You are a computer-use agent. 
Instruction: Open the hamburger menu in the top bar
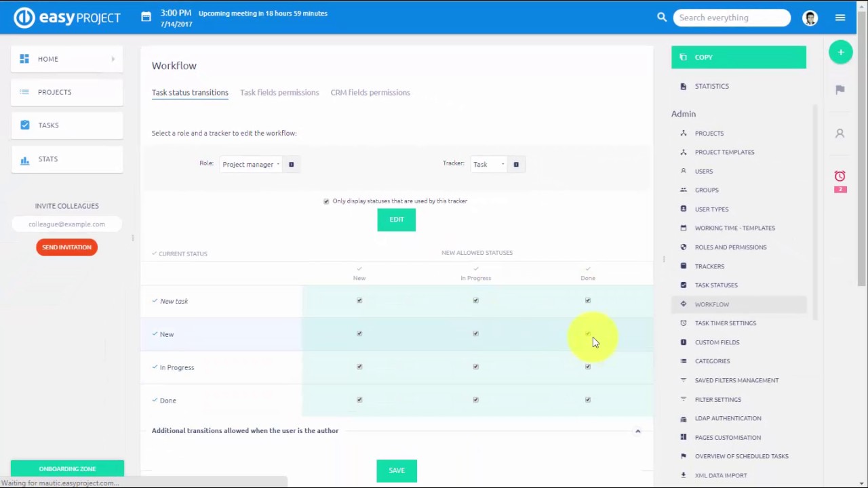840,18
